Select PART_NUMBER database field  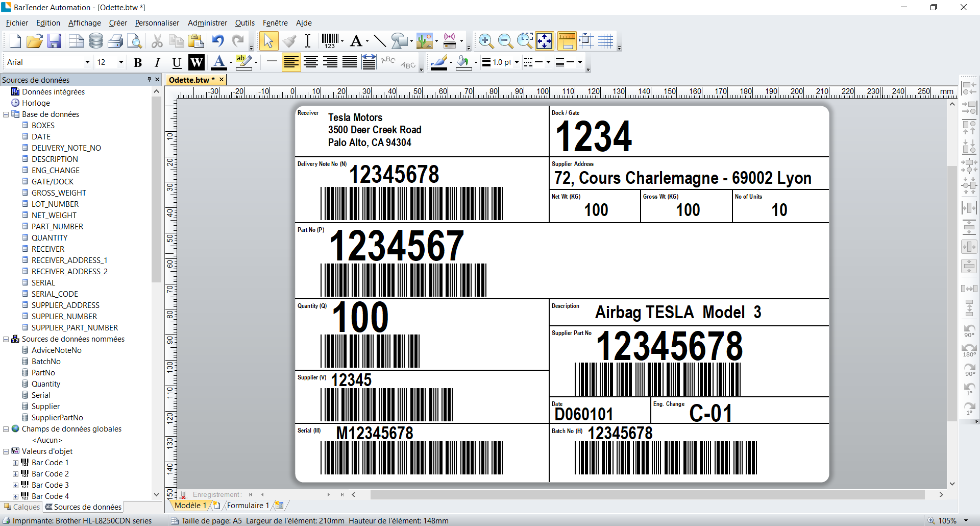coord(57,227)
